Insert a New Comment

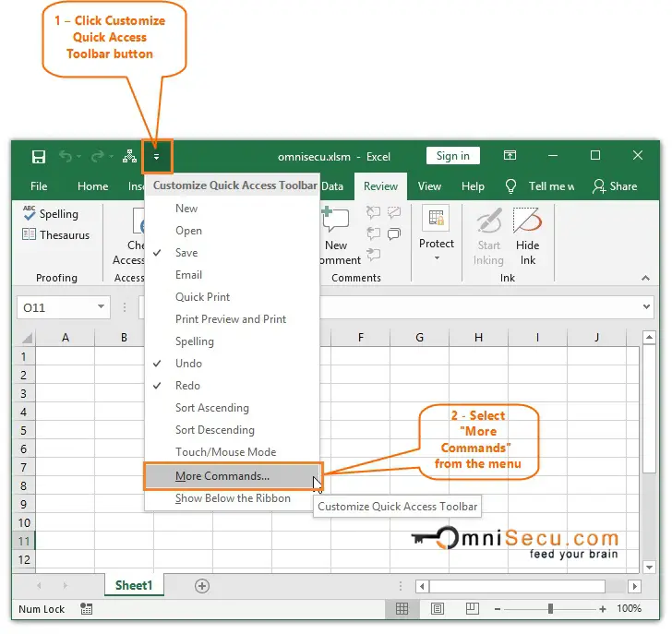click(336, 235)
